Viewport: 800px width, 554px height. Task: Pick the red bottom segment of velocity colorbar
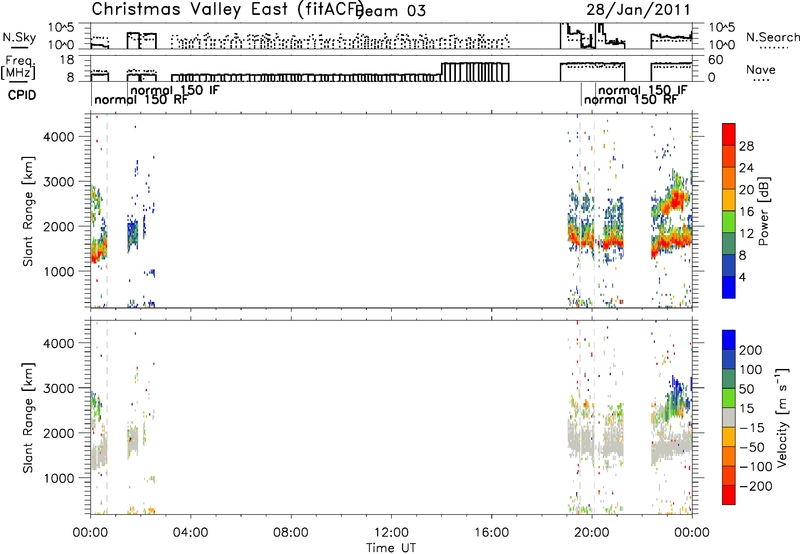point(729,495)
